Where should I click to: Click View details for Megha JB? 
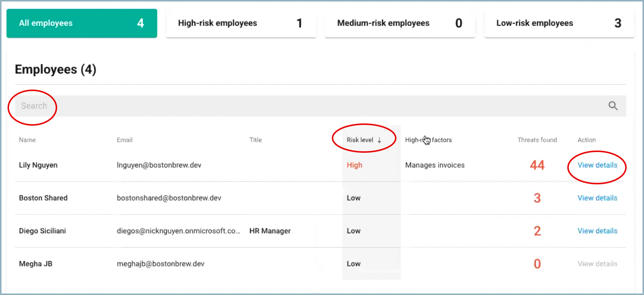pos(597,264)
